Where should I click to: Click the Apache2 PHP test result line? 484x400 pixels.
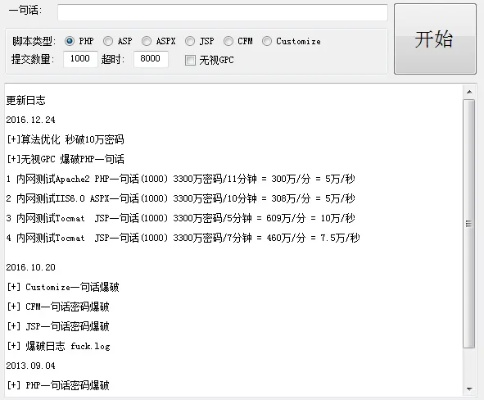pyautogui.click(x=181, y=179)
